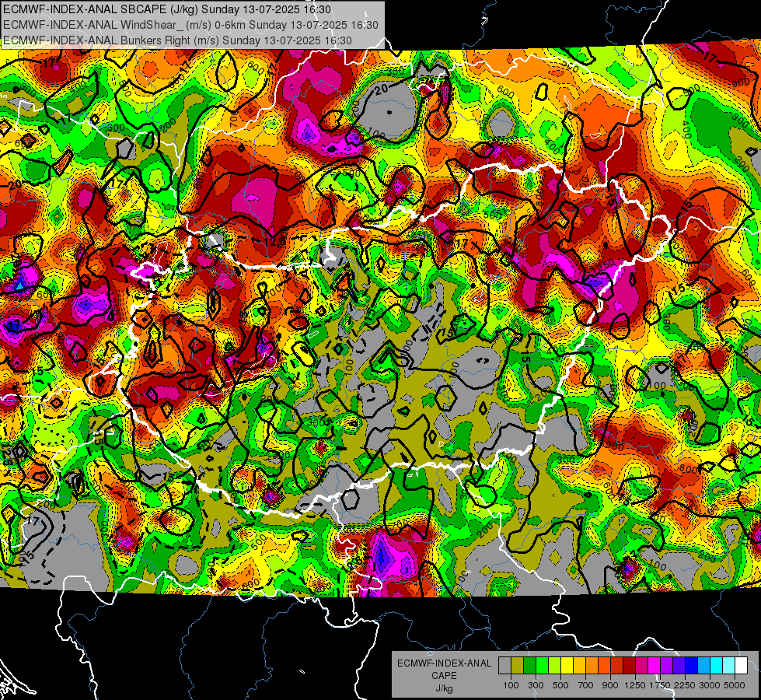The height and width of the screenshot is (700, 761).
Task: Click the legend scale value 2250
Action: (685, 685)
